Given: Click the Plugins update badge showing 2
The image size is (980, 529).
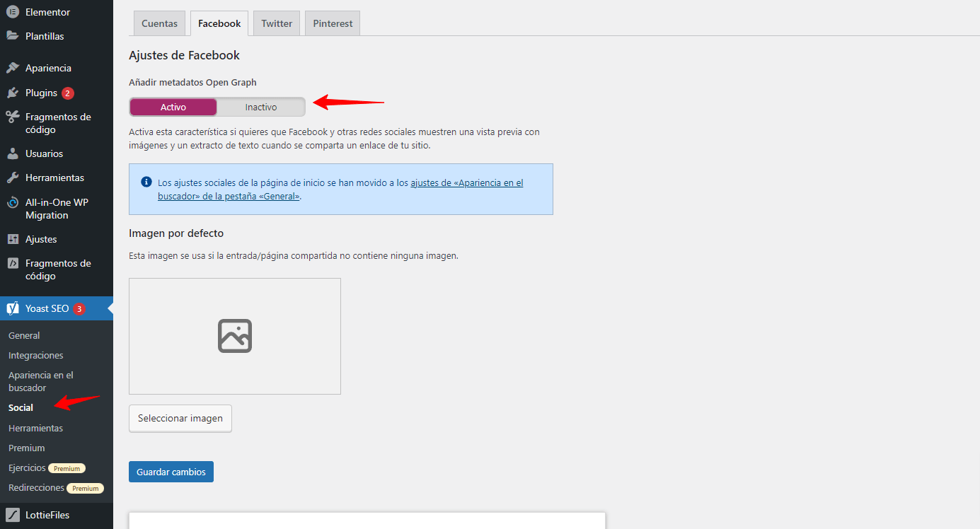Looking at the screenshot, I should 68,93.
